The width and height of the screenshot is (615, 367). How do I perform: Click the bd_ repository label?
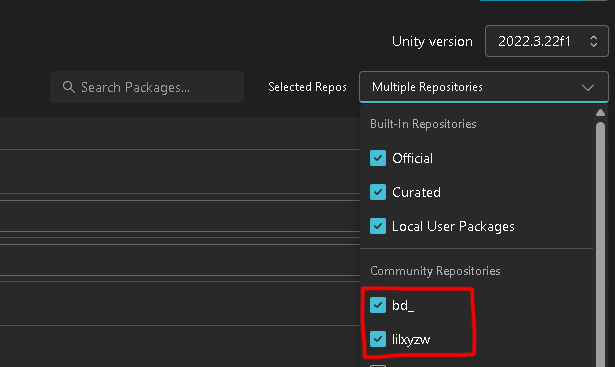(403, 305)
